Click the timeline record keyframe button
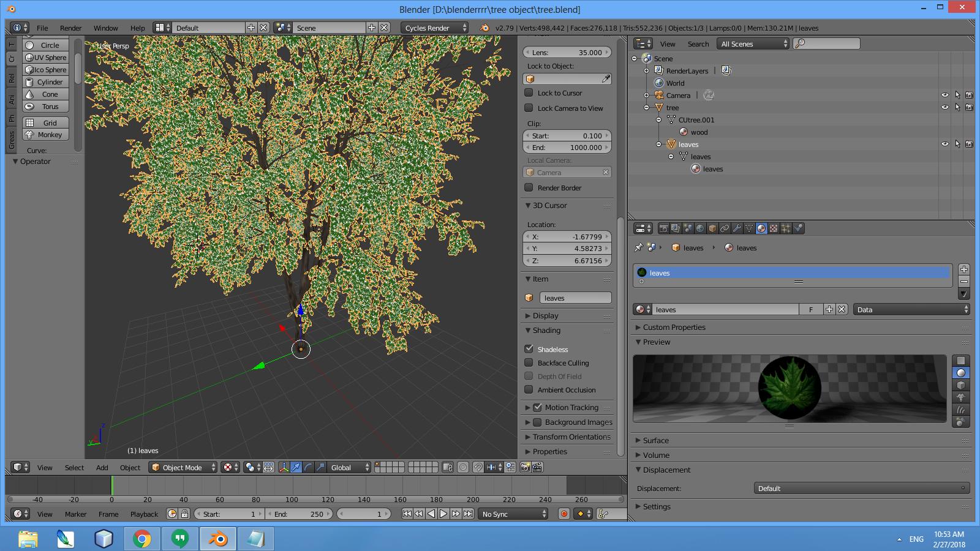 563,514
